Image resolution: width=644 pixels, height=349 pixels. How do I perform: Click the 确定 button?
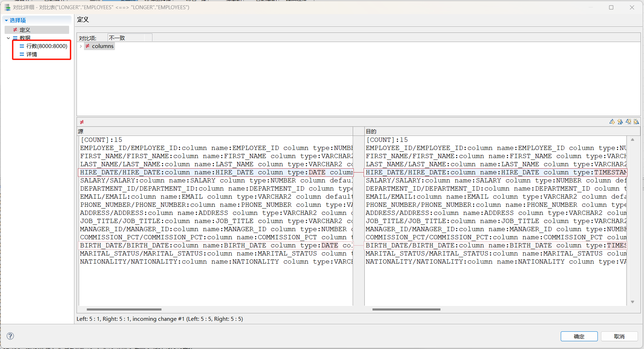tap(579, 336)
